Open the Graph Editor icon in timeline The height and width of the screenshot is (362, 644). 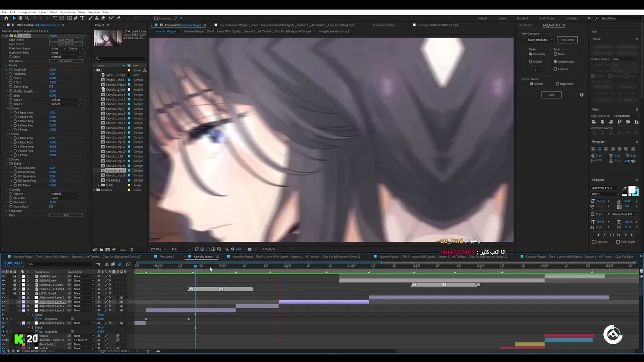(x=128, y=264)
